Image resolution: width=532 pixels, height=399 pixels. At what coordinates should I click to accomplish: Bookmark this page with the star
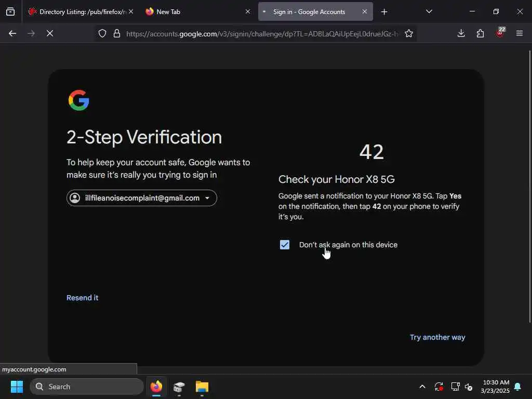coord(409,34)
